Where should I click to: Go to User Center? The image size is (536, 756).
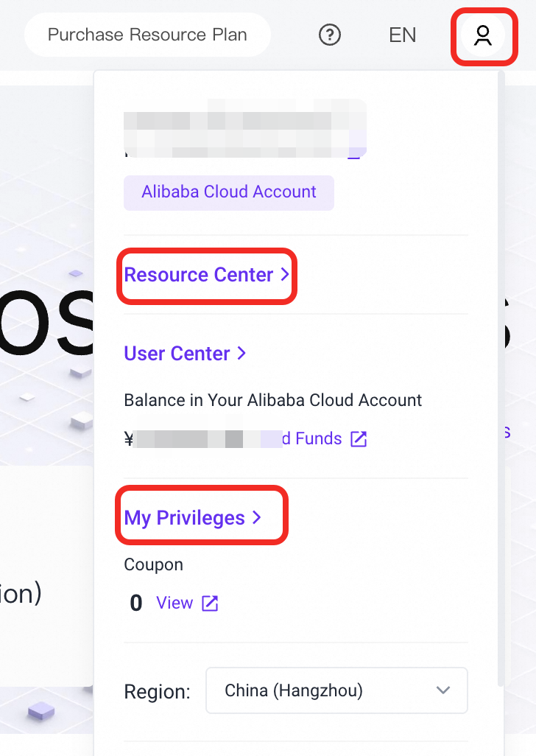coord(177,354)
